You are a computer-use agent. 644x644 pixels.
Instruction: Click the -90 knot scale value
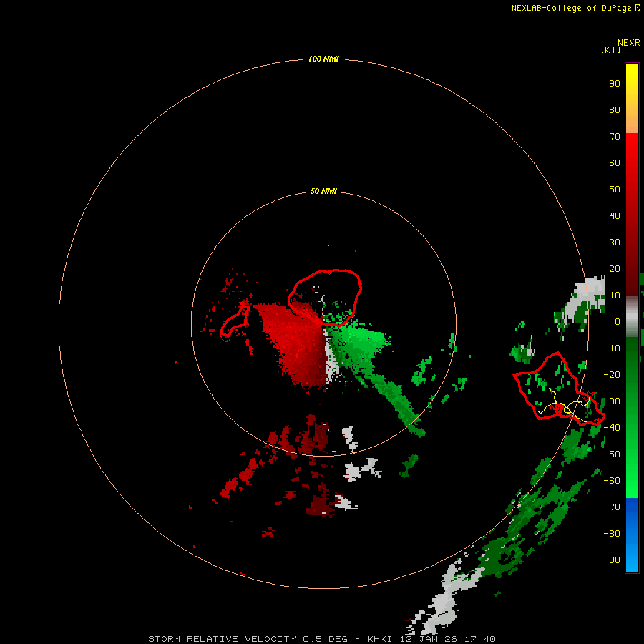[x=612, y=560]
